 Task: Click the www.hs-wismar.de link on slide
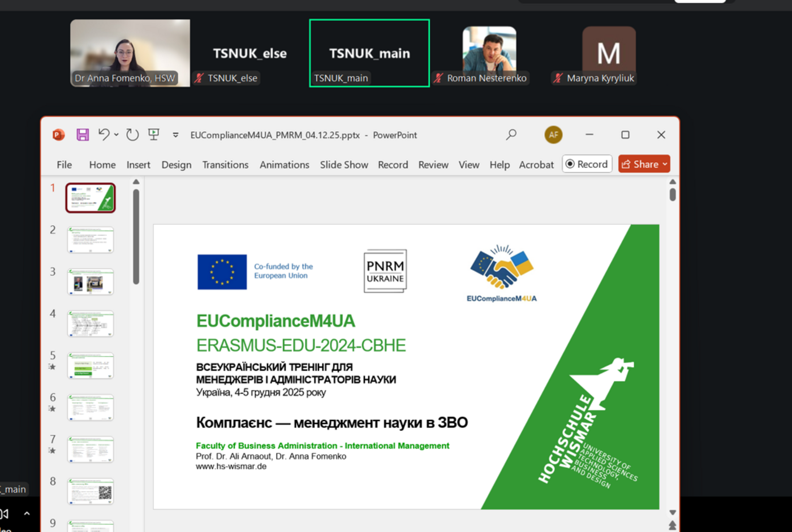[x=231, y=466]
